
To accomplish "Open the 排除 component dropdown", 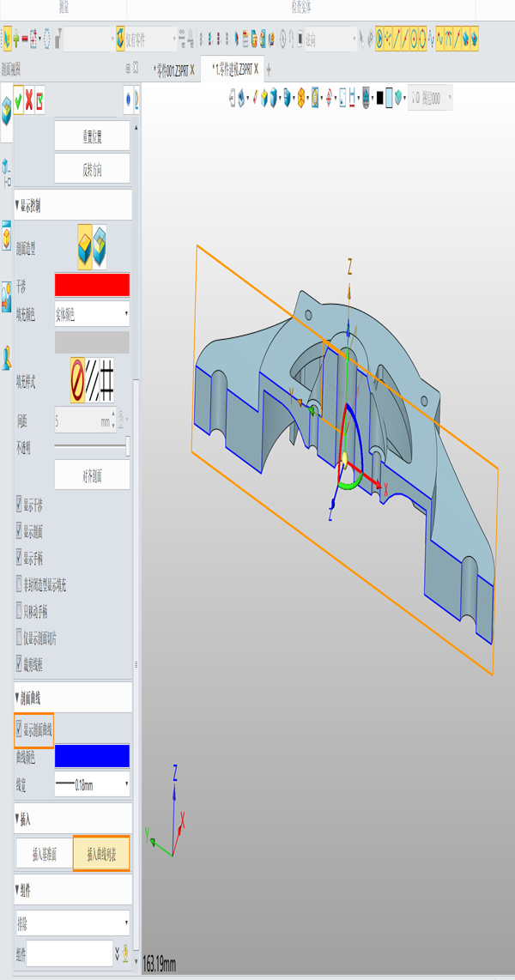I will pyautogui.click(x=72, y=923).
